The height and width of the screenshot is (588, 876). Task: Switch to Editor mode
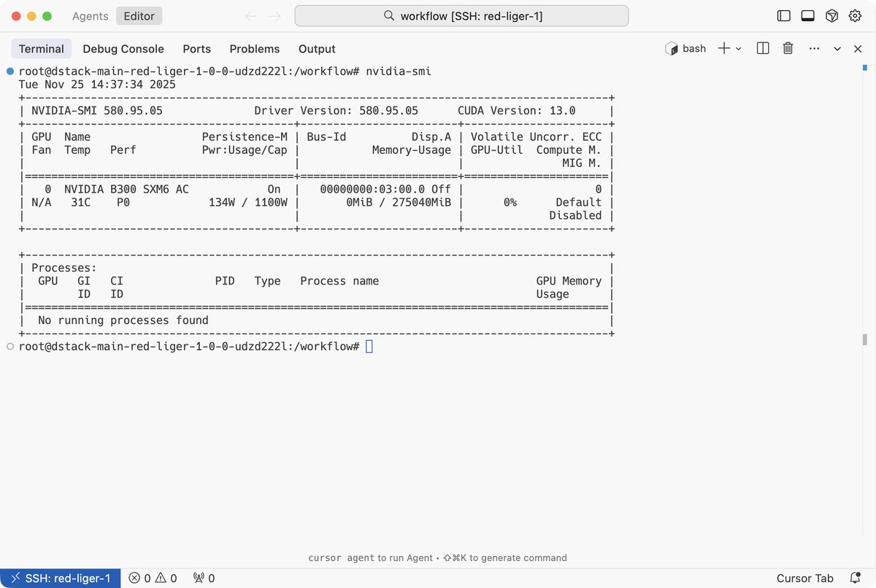[139, 16]
